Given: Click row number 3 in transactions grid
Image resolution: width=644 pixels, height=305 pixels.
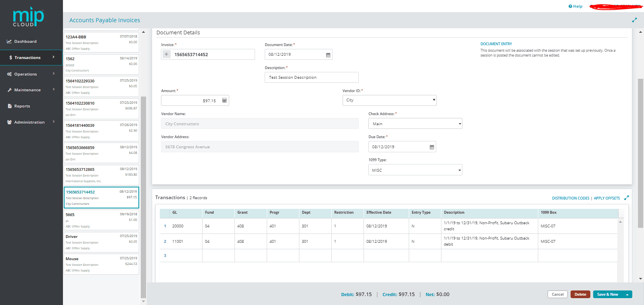Looking at the screenshot, I should coord(165,256).
